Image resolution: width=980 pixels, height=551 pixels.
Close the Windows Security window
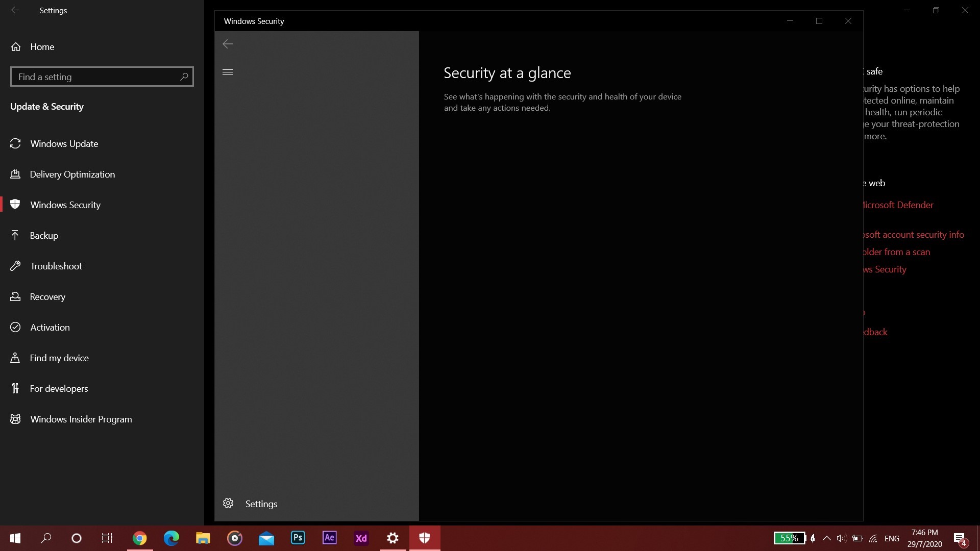click(x=848, y=21)
